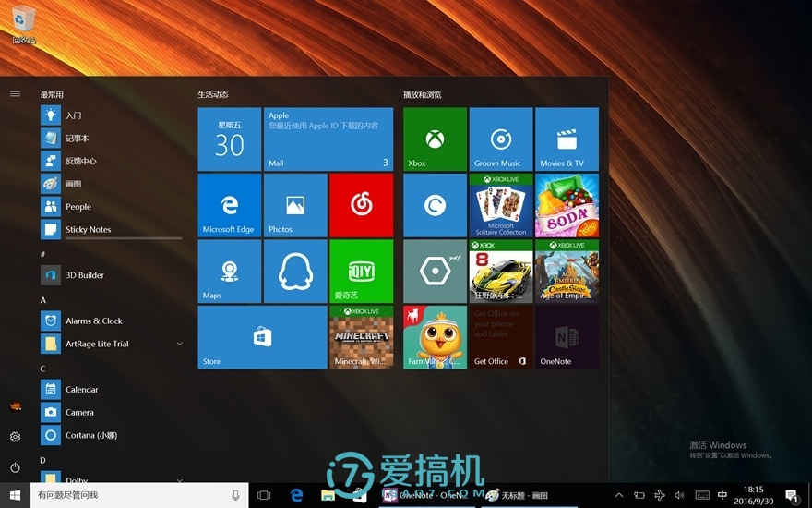Open Movies & TV tile
This screenshot has width=812, height=508.
pos(567,139)
